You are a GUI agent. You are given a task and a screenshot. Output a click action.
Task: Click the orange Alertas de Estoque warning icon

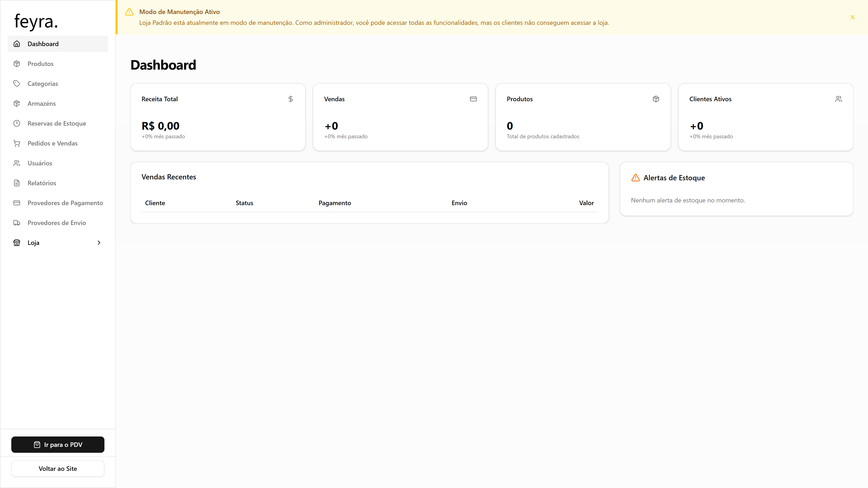(635, 178)
